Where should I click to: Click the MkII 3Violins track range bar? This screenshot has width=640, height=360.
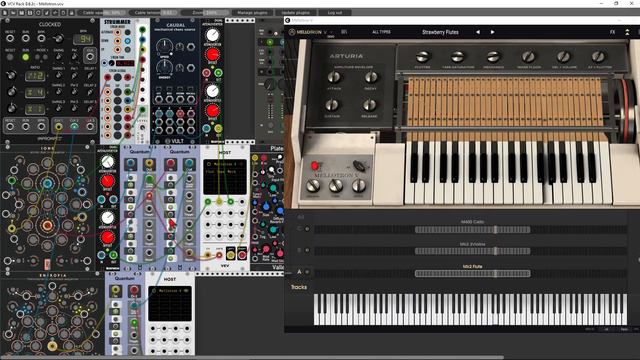click(x=472, y=251)
